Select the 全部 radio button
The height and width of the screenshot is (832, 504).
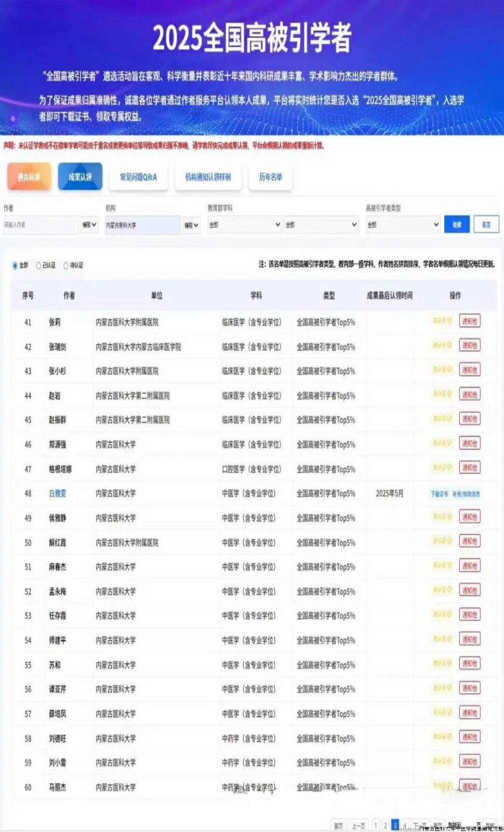pyautogui.click(x=15, y=266)
